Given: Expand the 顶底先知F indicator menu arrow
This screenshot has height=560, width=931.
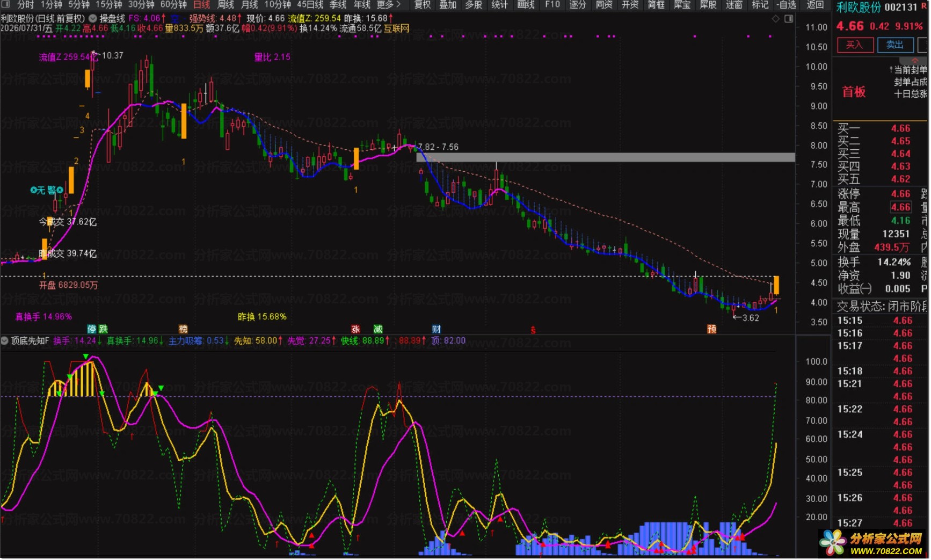Looking at the screenshot, I should pyautogui.click(x=5, y=340).
